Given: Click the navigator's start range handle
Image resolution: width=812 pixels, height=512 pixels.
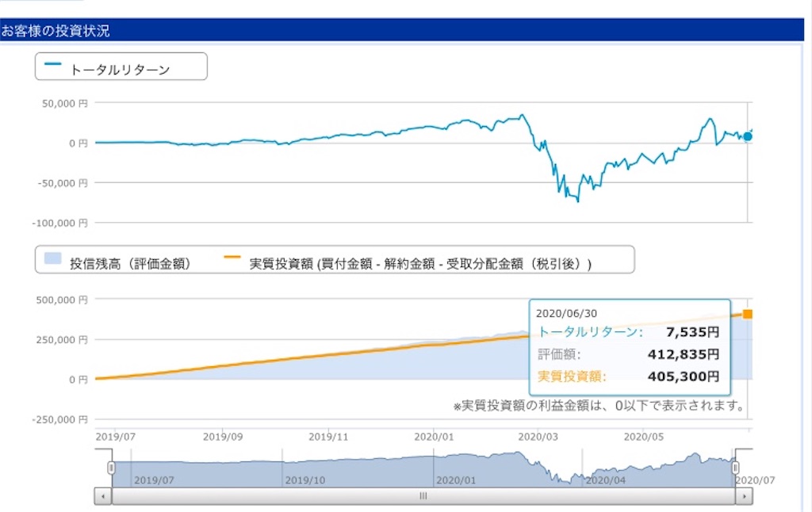Looking at the screenshot, I should coord(111,468).
